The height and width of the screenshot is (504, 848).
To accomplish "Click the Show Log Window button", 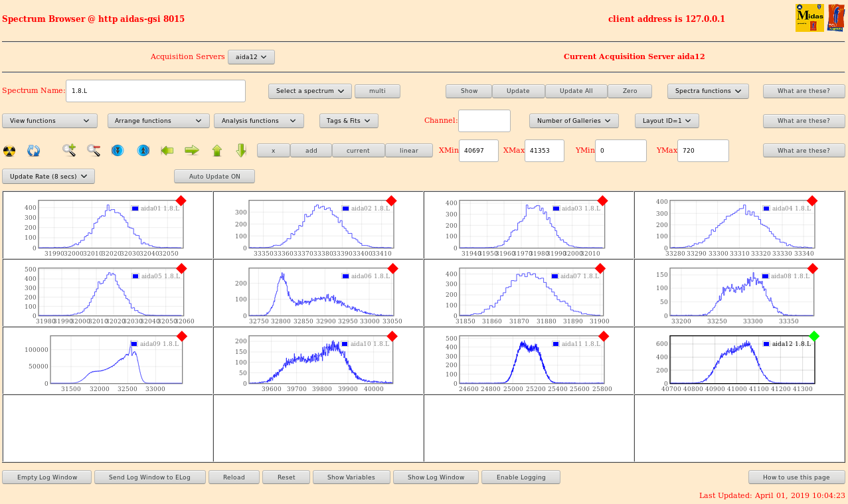I will (436, 477).
